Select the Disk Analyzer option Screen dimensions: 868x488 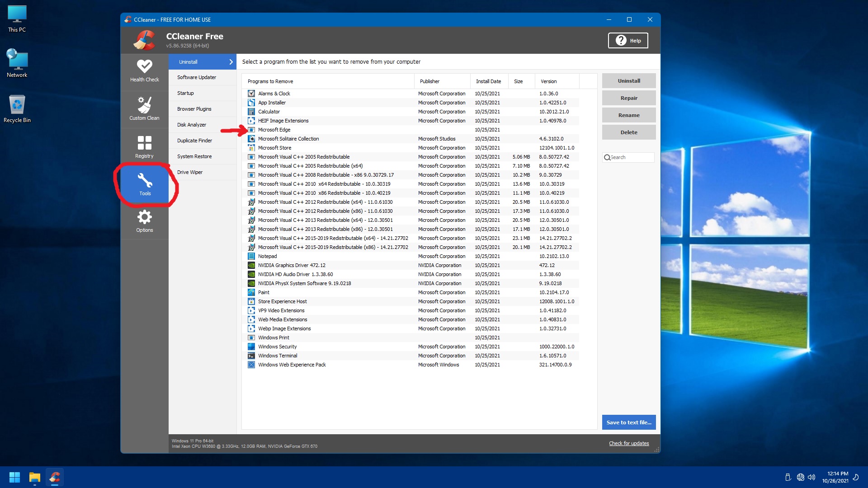[x=192, y=125]
